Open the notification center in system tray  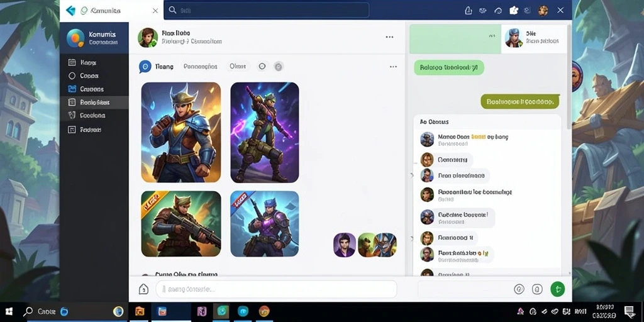point(629,312)
